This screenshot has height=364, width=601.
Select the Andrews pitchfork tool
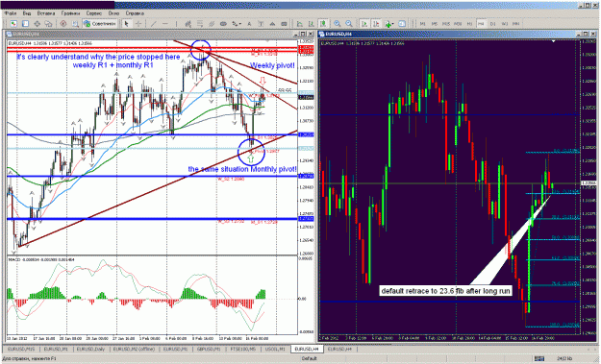(x=212, y=24)
